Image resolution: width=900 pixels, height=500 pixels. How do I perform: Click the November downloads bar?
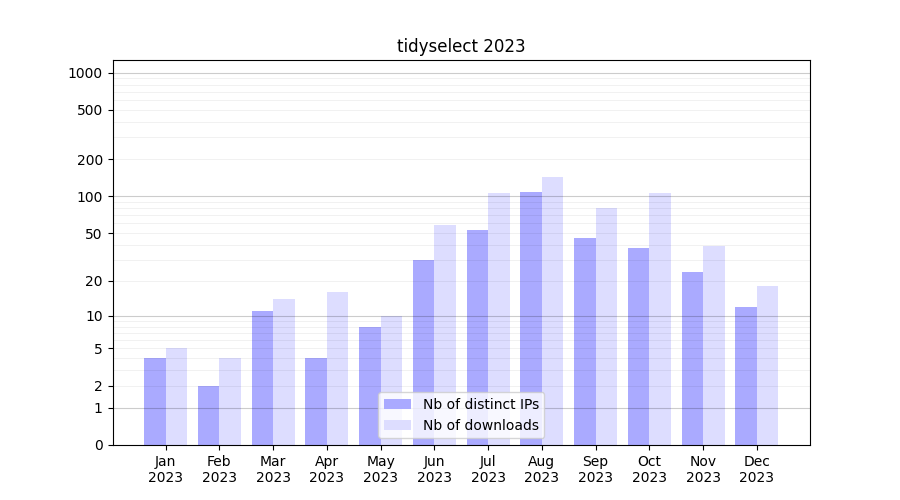tap(714, 345)
